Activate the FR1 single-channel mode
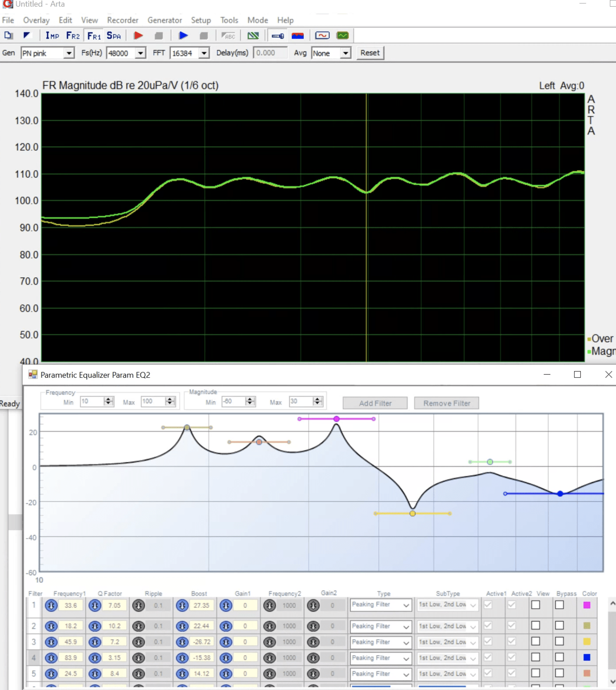616x690 pixels. [x=94, y=36]
